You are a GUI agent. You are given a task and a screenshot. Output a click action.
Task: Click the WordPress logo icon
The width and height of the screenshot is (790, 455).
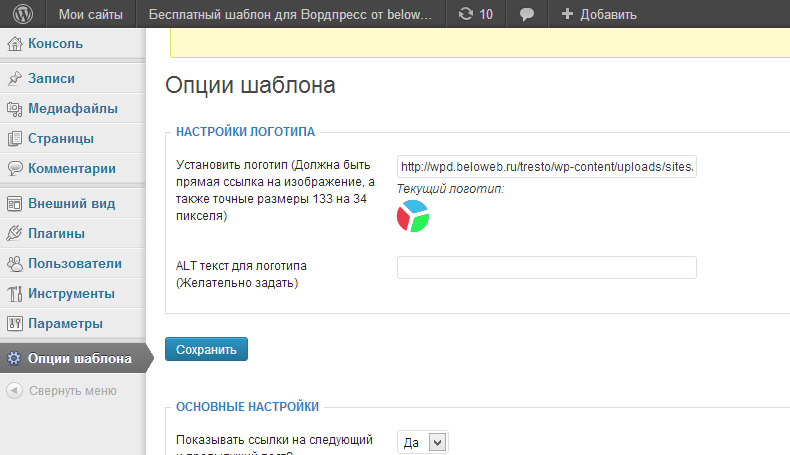tap(22, 14)
